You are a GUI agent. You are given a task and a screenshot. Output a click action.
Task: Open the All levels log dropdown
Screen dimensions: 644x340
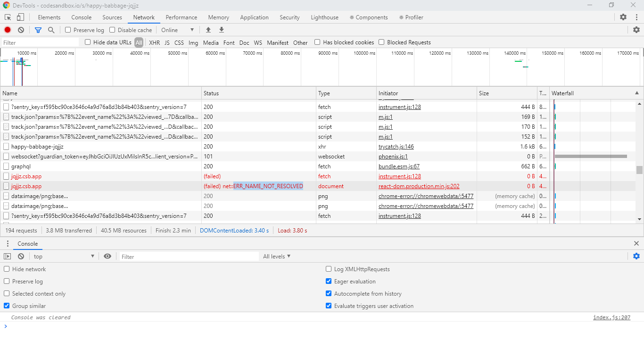pyautogui.click(x=277, y=256)
